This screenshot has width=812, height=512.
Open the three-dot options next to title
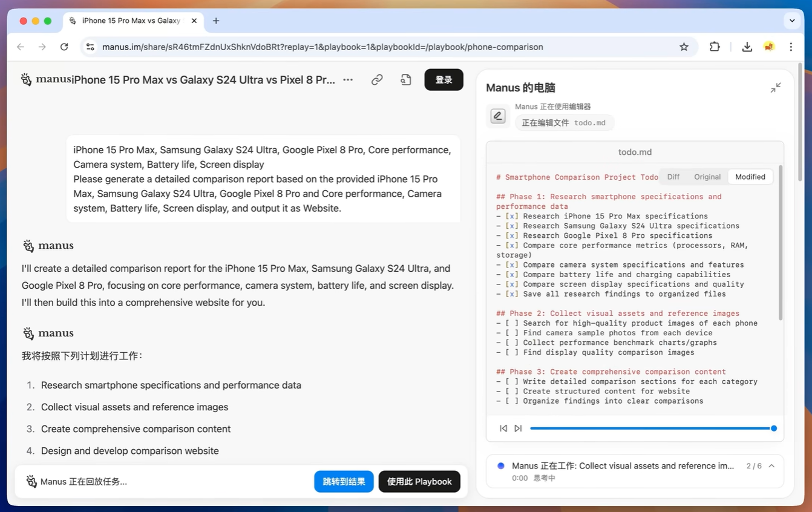348,79
